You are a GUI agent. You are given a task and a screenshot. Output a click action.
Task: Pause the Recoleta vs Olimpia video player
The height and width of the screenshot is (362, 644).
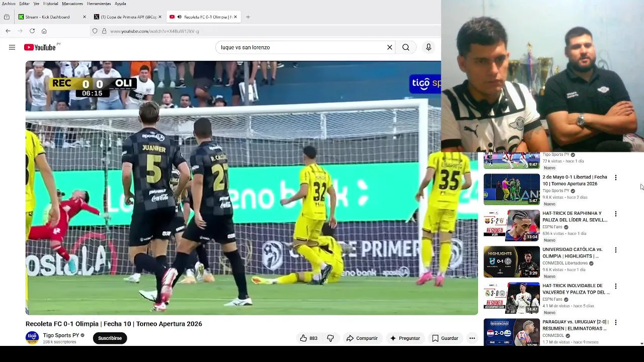click(x=252, y=188)
